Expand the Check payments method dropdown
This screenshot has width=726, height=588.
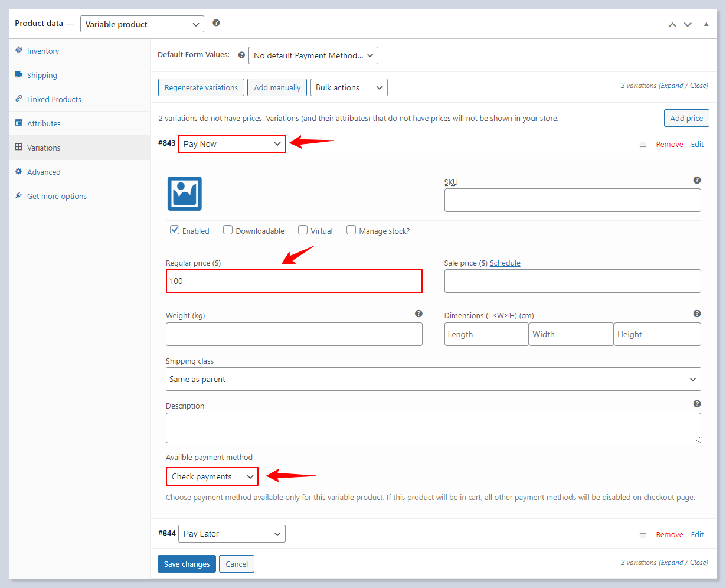pos(212,476)
